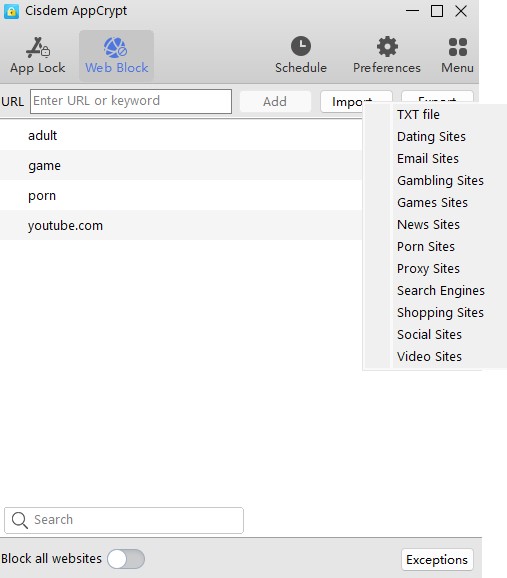
Task: Toggle the Block all websites switch
Action: [126, 559]
